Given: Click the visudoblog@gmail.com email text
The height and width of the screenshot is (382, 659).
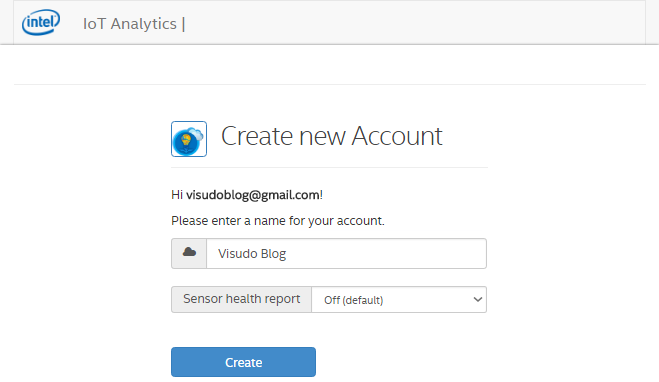Looking at the screenshot, I should pyautogui.click(x=253, y=195).
